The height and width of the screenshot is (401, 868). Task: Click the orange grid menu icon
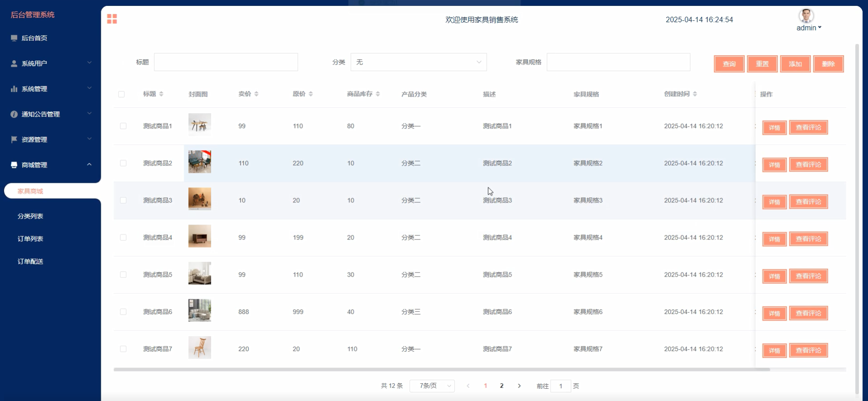(112, 19)
